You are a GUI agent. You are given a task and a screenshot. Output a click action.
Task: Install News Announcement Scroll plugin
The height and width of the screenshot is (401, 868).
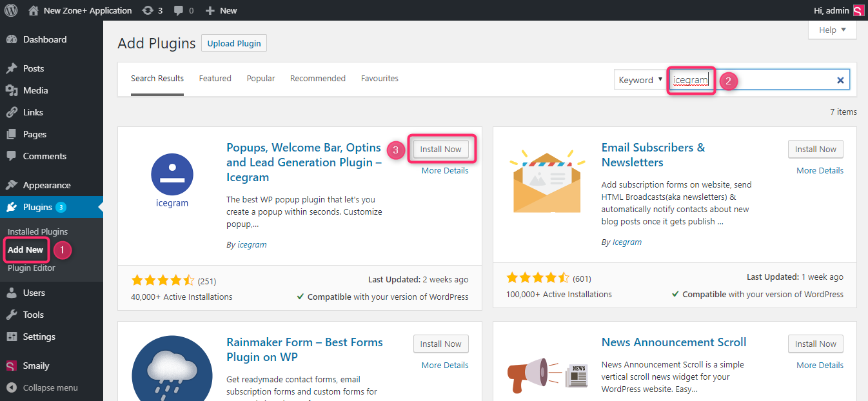[x=816, y=344]
